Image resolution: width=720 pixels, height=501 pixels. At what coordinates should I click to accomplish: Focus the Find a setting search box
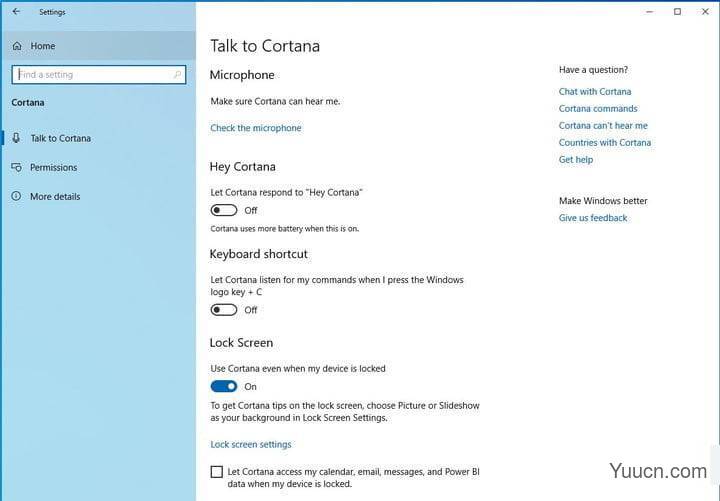point(99,74)
